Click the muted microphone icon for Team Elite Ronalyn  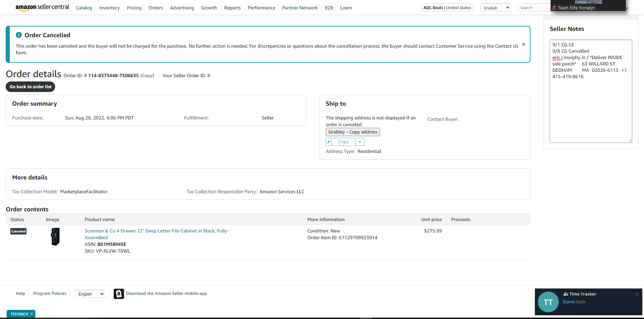pos(554,8)
